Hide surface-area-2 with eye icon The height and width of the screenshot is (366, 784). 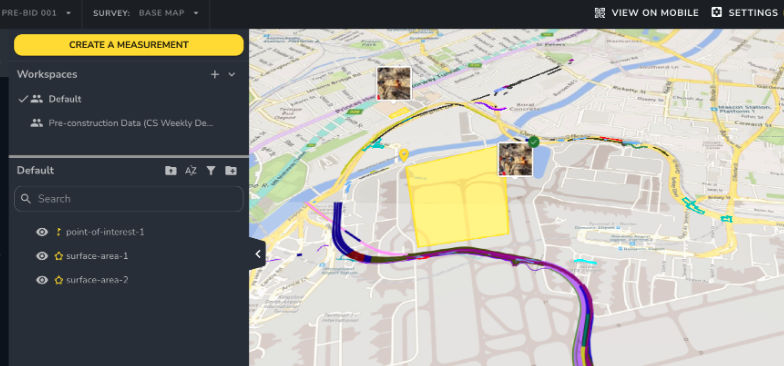42,280
